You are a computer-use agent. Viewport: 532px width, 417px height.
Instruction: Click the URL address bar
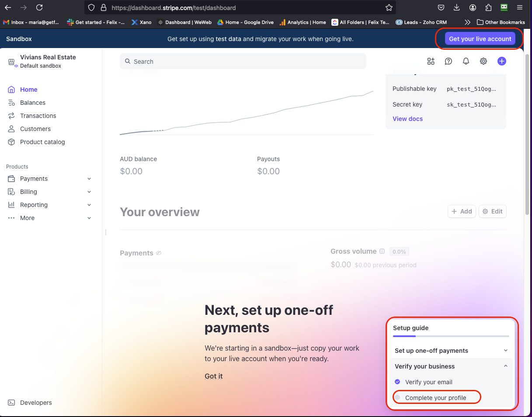(240, 7)
